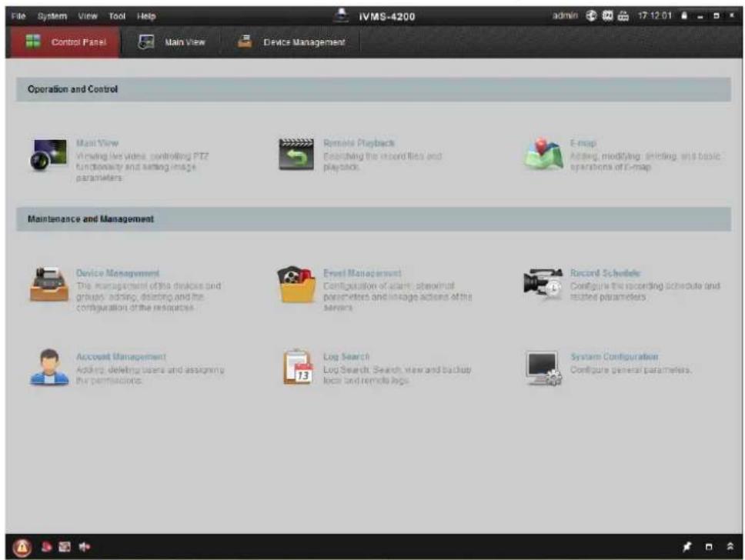
Task: Click the pin icon in bottom bar
Action: 687,547
